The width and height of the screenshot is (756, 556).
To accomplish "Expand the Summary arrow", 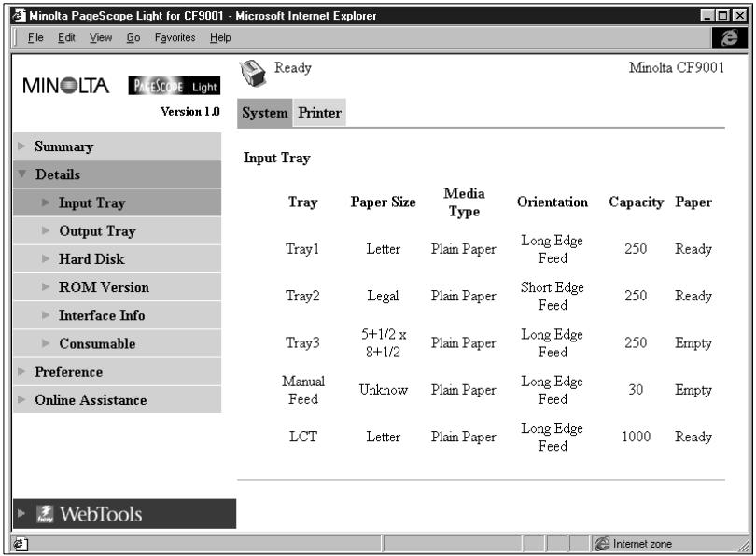I will pos(21,146).
